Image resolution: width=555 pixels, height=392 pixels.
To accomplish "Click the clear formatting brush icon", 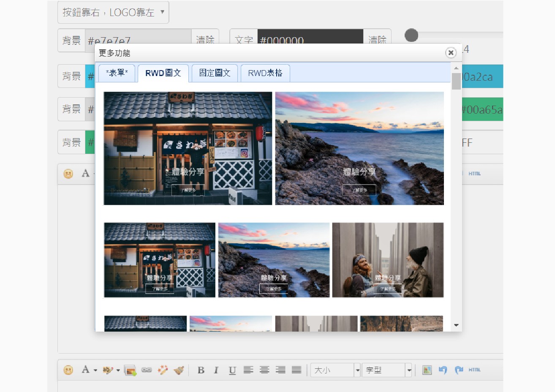I will pos(179,370).
